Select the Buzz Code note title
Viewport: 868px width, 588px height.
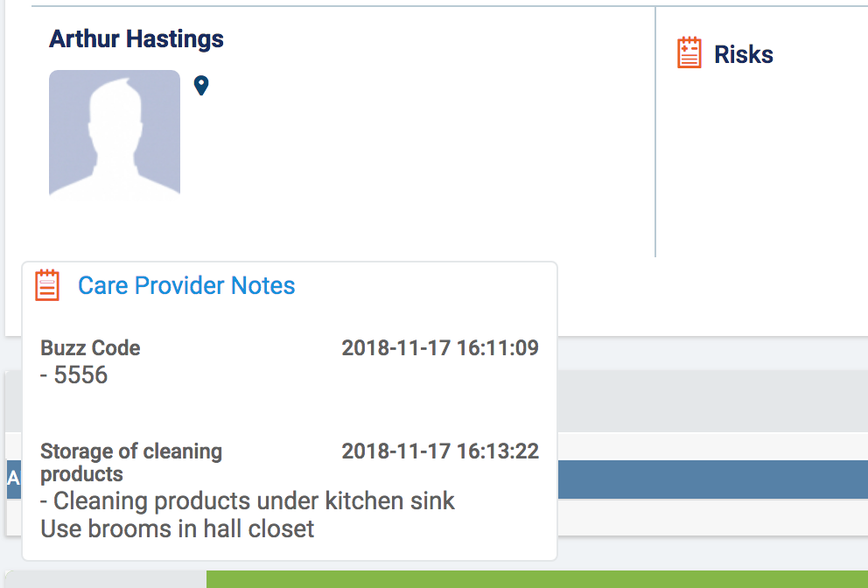coord(90,348)
